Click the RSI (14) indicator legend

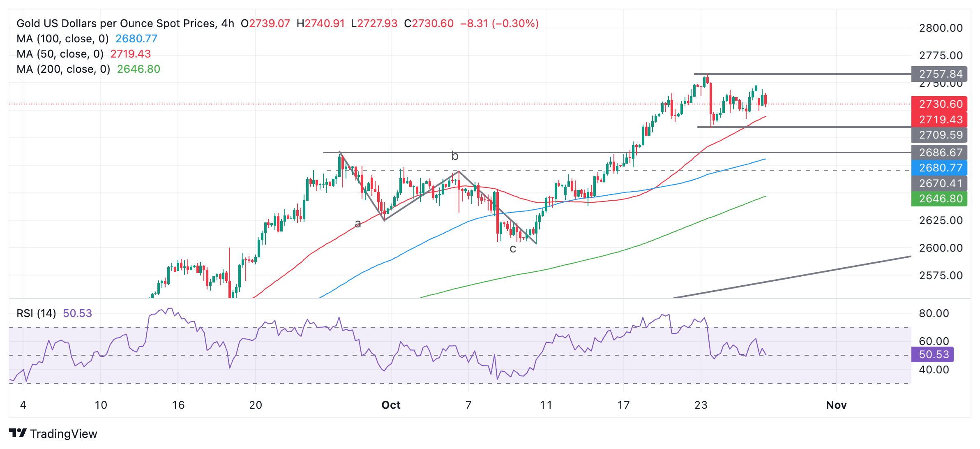[x=36, y=313]
